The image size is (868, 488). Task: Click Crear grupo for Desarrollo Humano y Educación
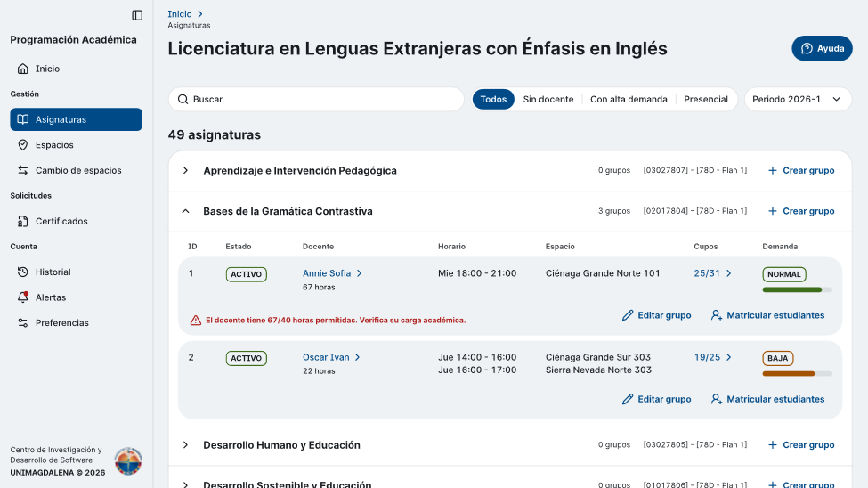coord(801,444)
